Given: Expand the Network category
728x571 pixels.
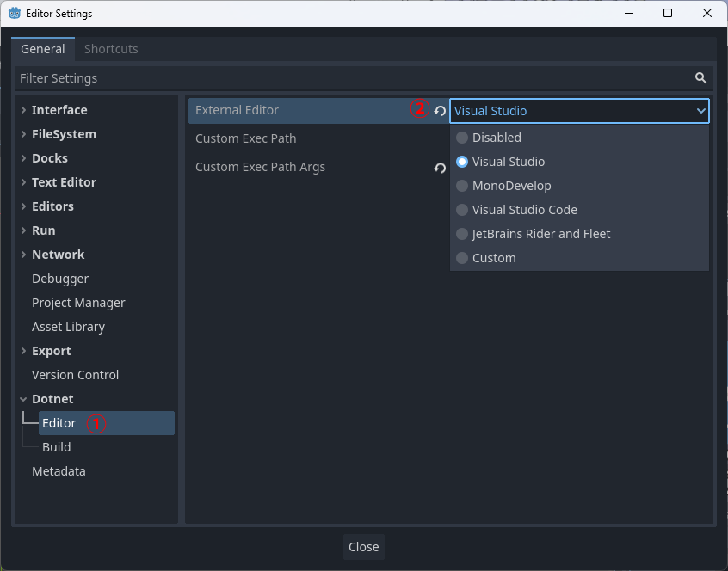Looking at the screenshot, I should click(x=23, y=255).
